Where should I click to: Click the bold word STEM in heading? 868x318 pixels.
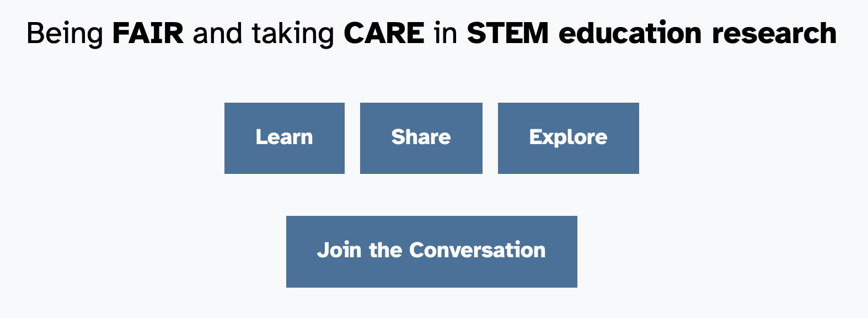coord(507,34)
